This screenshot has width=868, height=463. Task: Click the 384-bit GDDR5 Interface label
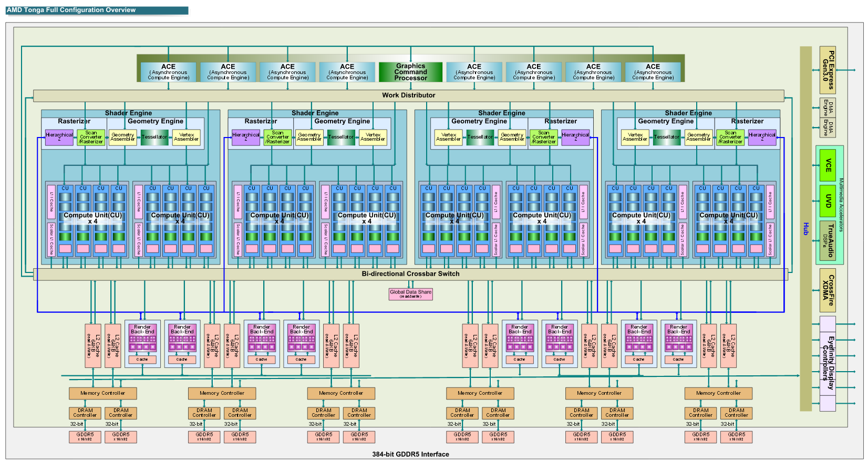[x=410, y=455]
